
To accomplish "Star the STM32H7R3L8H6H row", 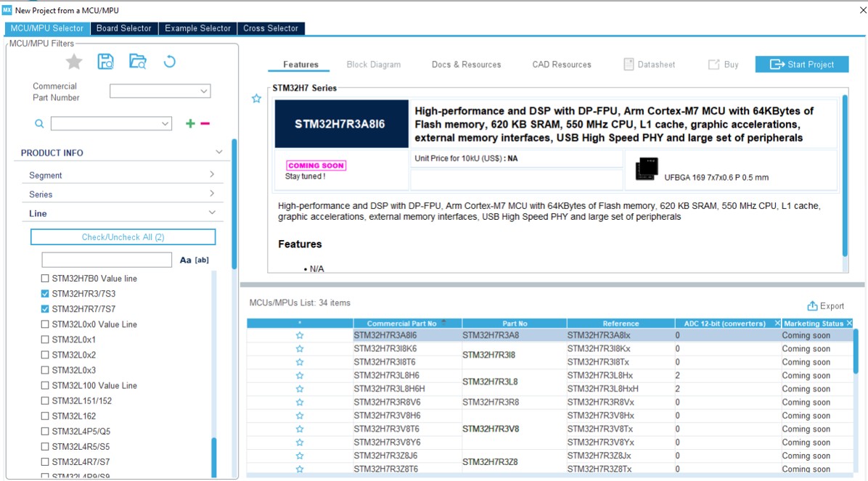I will click(x=300, y=389).
